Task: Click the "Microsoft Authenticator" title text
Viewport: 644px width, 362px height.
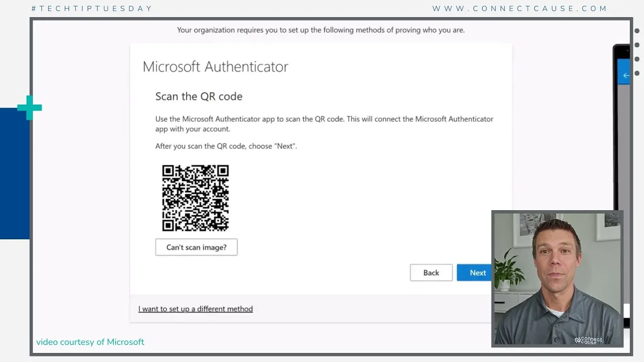Action: pos(215,66)
